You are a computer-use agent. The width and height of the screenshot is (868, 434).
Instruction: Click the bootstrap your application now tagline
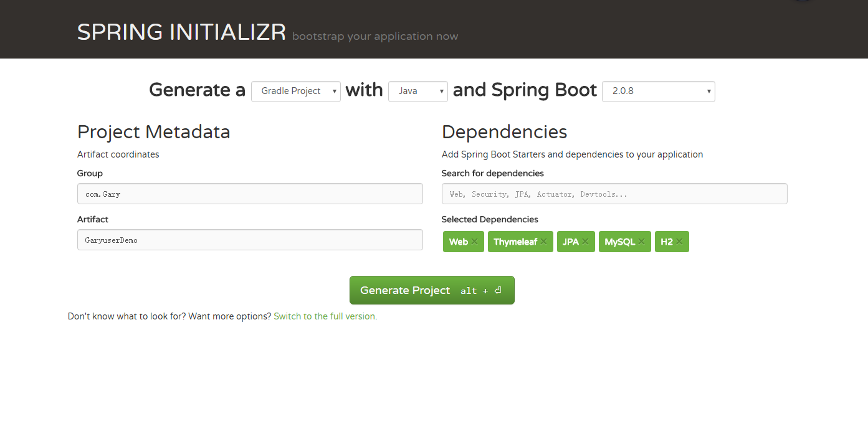click(x=375, y=36)
